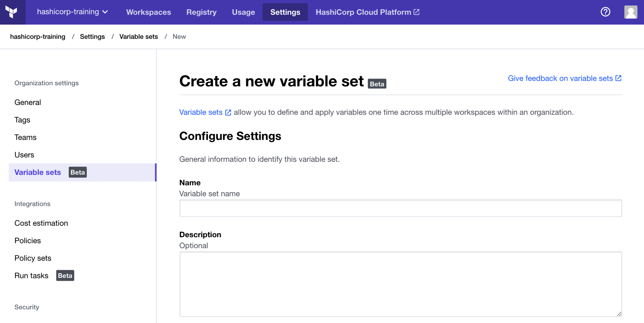Image resolution: width=644 pixels, height=323 pixels.
Task: Navigate to Cost estimation settings
Action: pyautogui.click(x=41, y=223)
